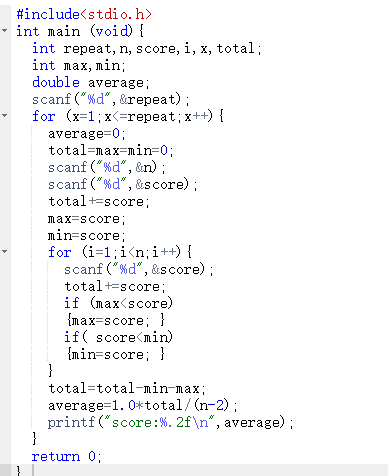This screenshot has height=476, width=388.
Task: Click the scanf line reading &repeat
Action: pyautogui.click(x=111, y=100)
